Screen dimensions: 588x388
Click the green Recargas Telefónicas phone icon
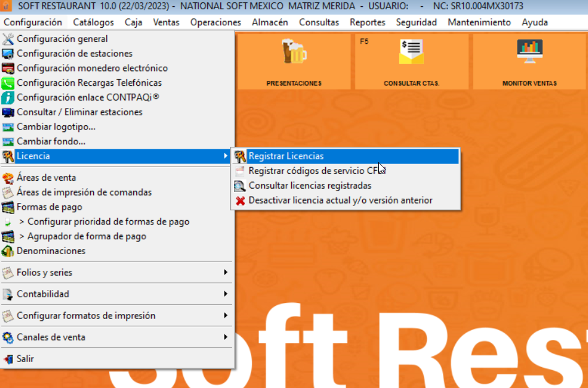coord(8,83)
